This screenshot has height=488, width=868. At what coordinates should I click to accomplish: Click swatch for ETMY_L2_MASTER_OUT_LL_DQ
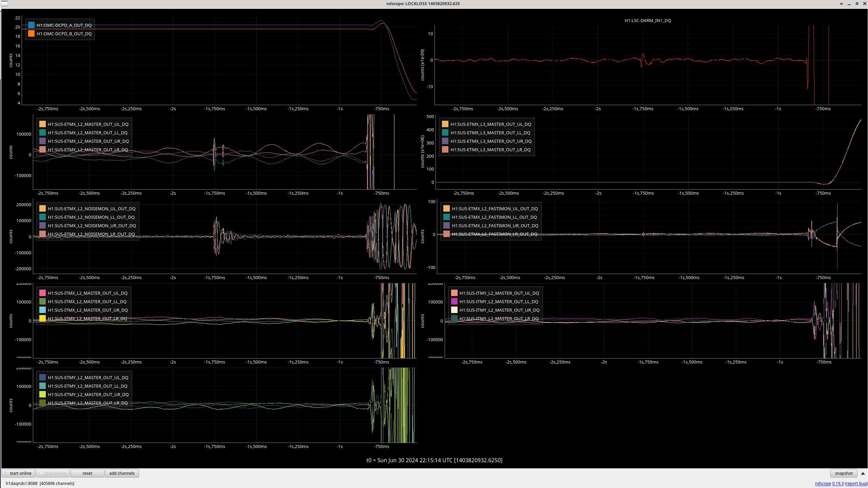(x=43, y=386)
